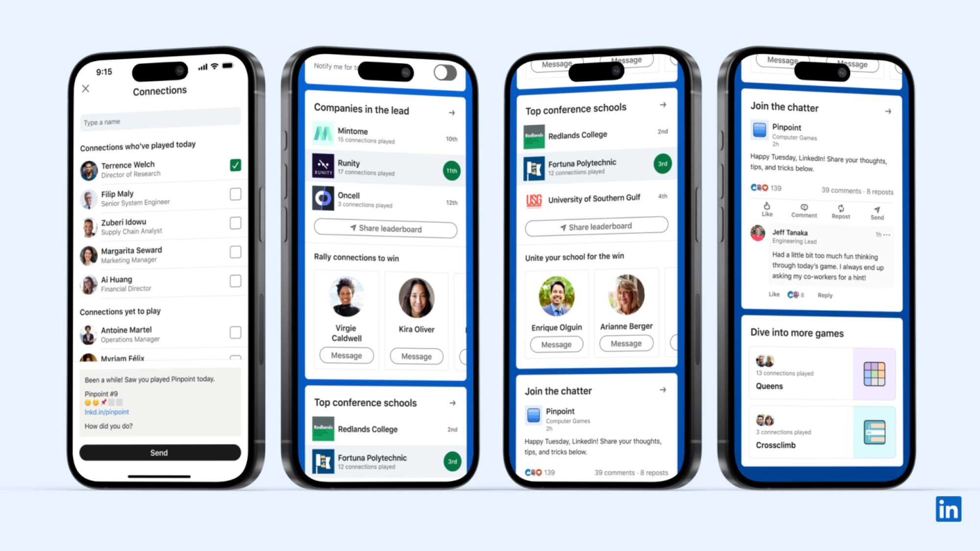This screenshot has height=551, width=980.
Task: Type in the search name input field
Action: tap(160, 121)
